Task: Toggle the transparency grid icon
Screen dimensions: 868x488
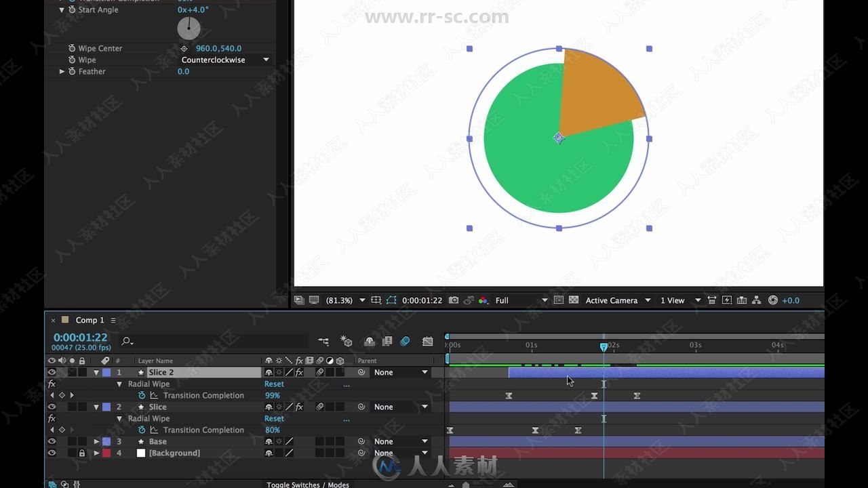Action: pyautogui.click(x=574, y=300)
